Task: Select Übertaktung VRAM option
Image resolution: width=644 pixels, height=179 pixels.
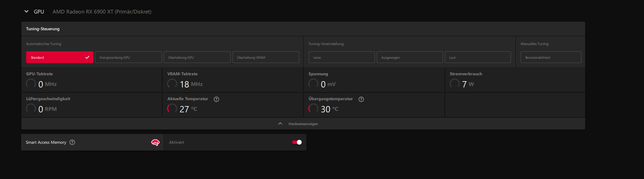Action: [266, 57]
